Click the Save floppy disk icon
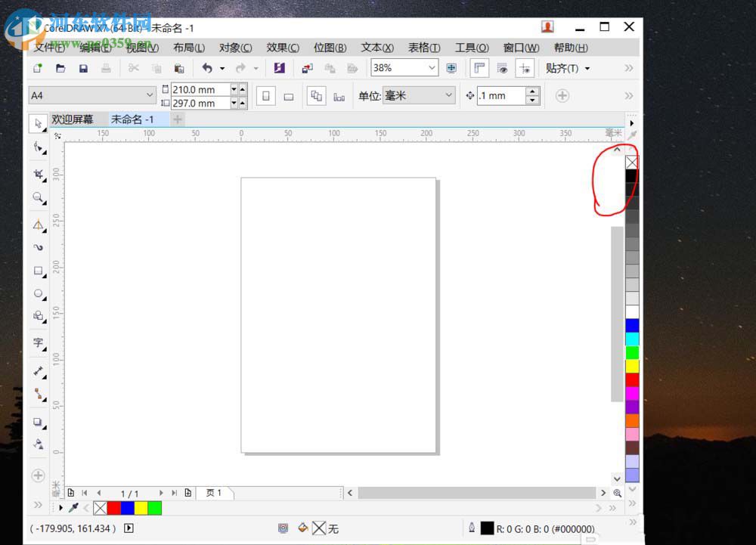 coord(83,68)
